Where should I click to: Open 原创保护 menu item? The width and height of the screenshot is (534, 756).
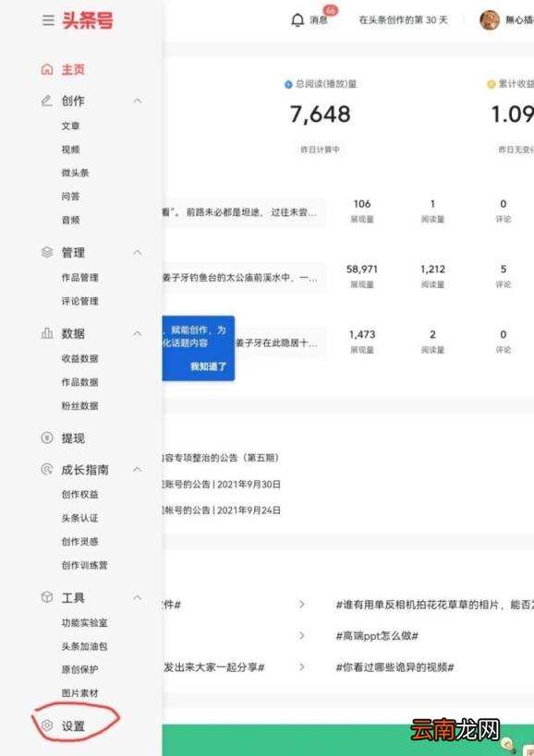(x=79, y=670)
